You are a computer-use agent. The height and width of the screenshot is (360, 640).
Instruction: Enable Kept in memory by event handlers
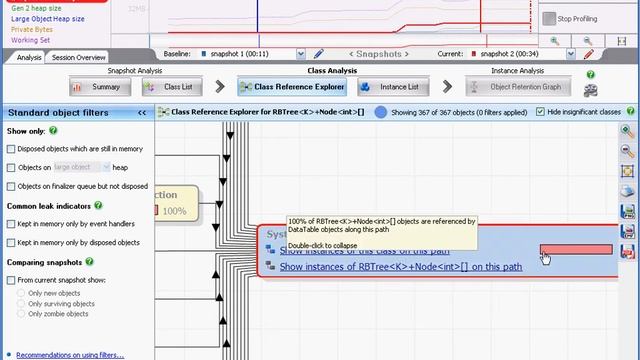pyautogui.click(x=11, y=224)
